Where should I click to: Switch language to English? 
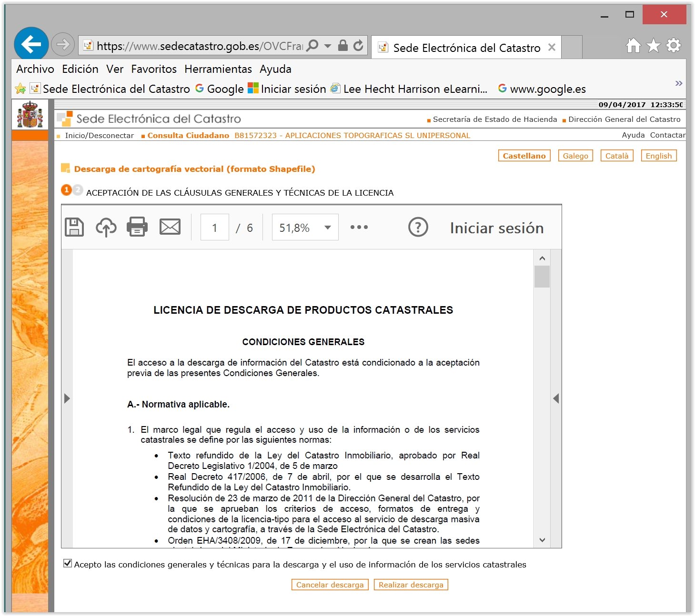pos(659,156)
